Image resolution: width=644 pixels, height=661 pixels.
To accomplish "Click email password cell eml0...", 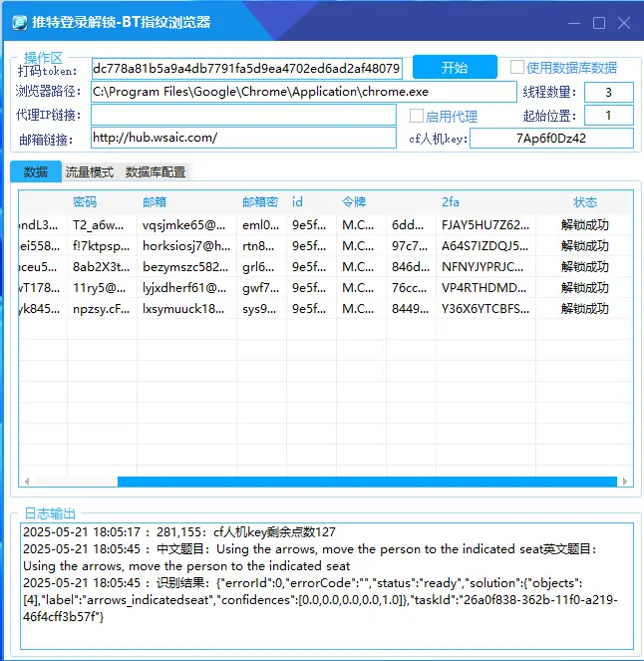I will point(261,225).
